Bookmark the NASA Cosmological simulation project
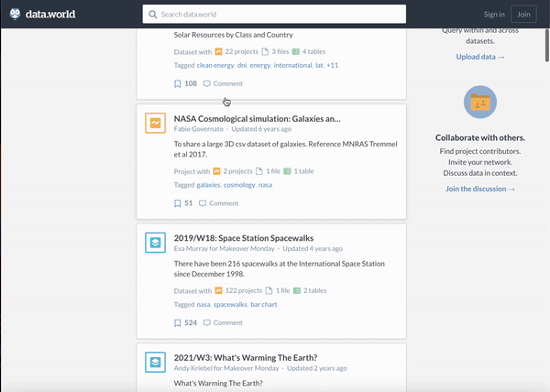550x392 pixels. click(178, 203)
